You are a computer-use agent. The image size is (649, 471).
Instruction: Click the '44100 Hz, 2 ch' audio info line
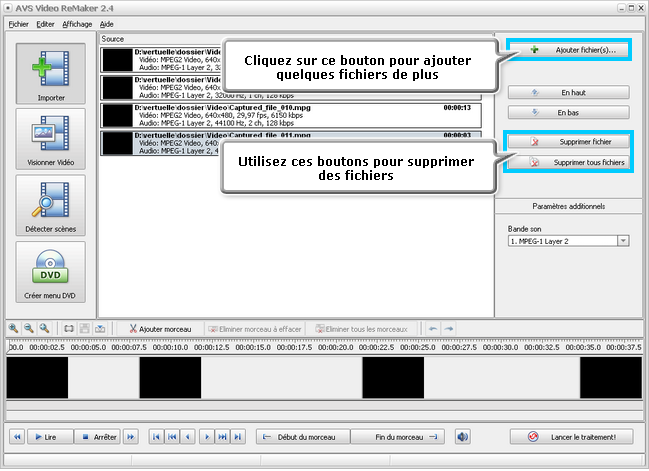click(216, 123)
